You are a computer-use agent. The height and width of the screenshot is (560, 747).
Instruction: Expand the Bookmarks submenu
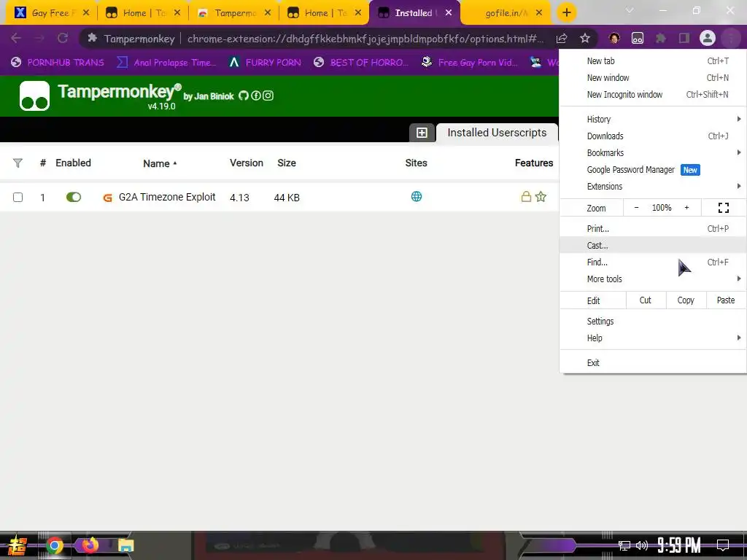[x=653, y=153]
